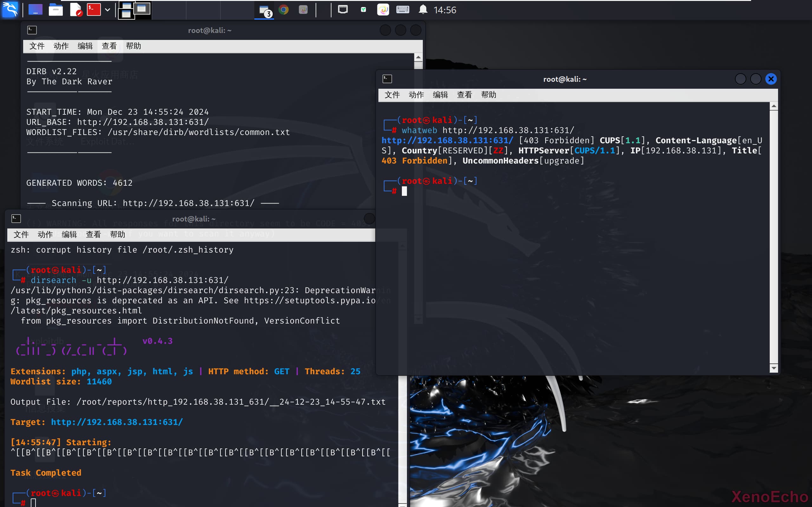Image resolution: width=812 pixels, height=507 pixels.
Task: Open the keyboard tray icon
Action: point(402,10)
